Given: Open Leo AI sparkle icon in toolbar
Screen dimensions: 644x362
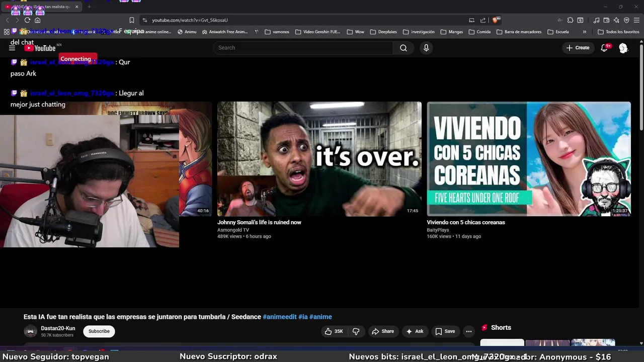Looking at the screenshot, I should click(x=616, y=20).
